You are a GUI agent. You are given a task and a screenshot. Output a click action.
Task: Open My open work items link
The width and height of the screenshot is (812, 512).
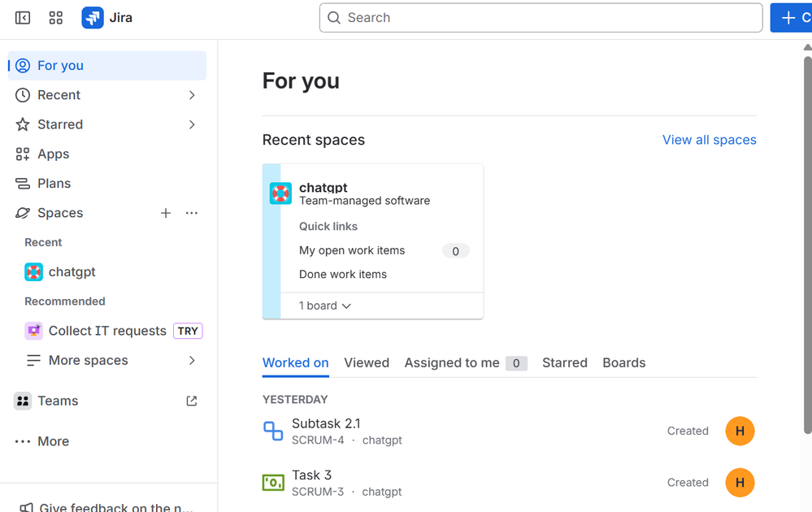(351, 250)
